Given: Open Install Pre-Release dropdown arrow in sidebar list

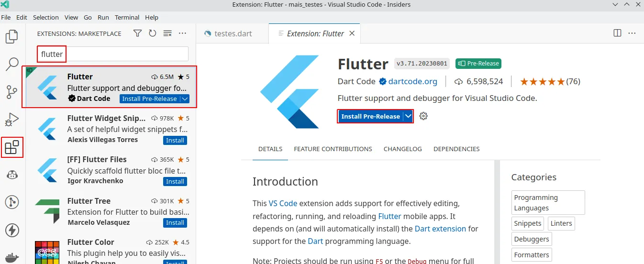Looking at the screenshot, I should point(185,99).
